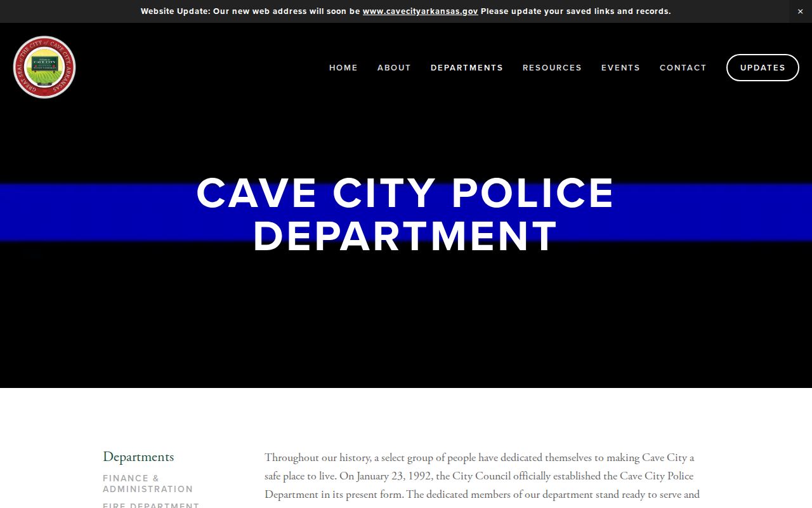Navigate to the Events page
The height and width of the screenshot is (508, 812).
[x=620, y=67]
